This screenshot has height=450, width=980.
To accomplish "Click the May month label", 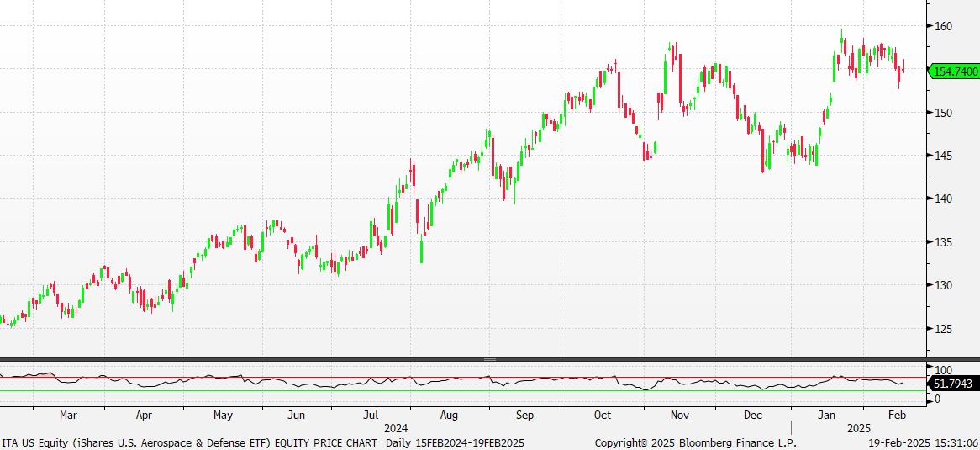I will click(x=223, y=415).
